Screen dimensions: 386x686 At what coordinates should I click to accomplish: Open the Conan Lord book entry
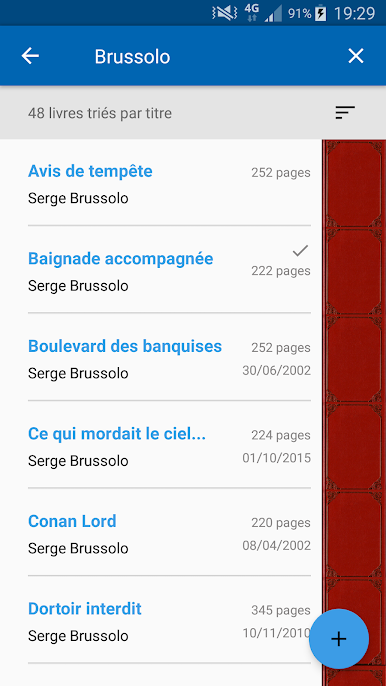(x=169, y=532)
